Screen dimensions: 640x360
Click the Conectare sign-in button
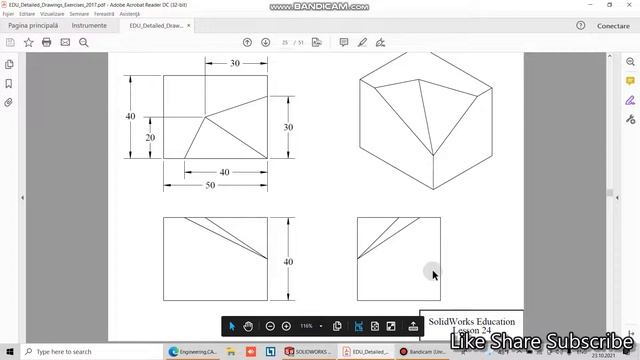pyautogui.click(x=613, y=26)
